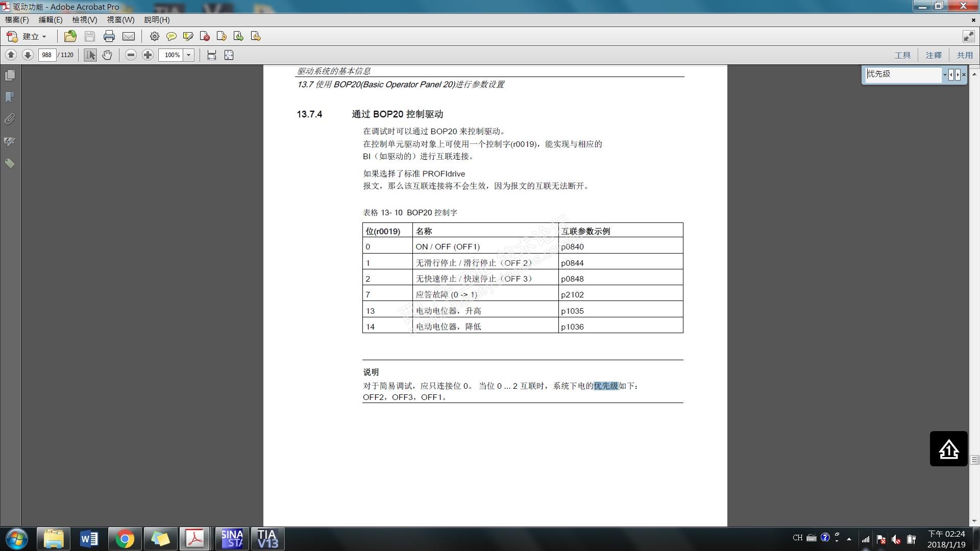Screen dimensions: 980x551
Task: Open the page thumbnails panel
Action: pos(10,76)
